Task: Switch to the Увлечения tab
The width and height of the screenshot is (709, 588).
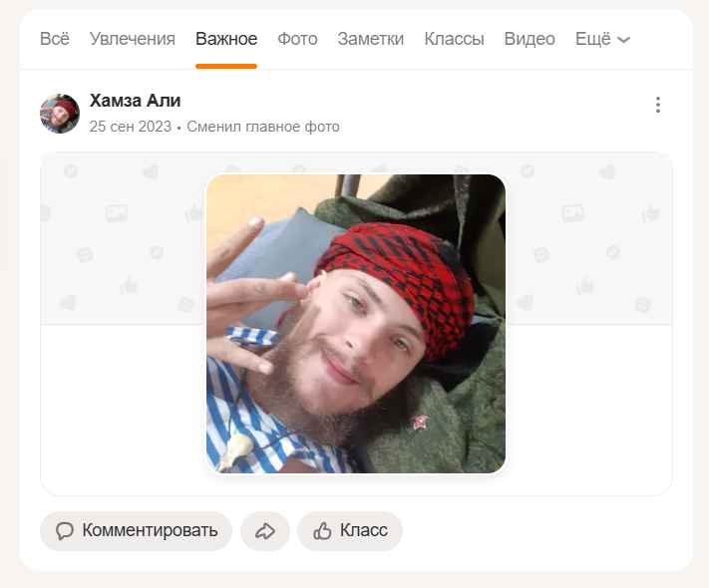Action: tap(133, 39)
